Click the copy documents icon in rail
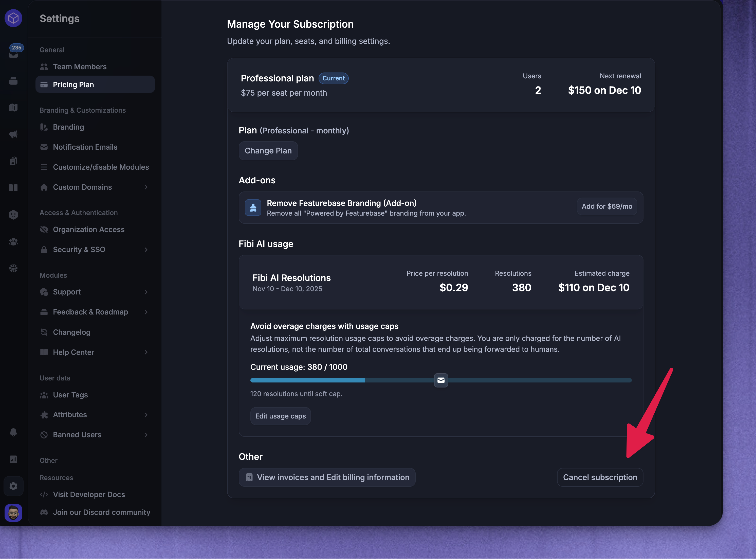This screenshot has height=559, width=756. point(13,161)
